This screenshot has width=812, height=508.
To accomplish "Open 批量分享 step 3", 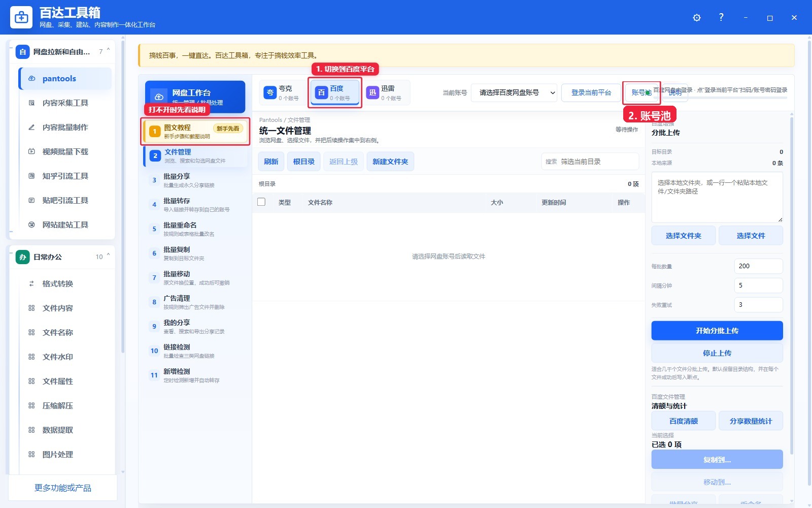I will pos(196,180).
